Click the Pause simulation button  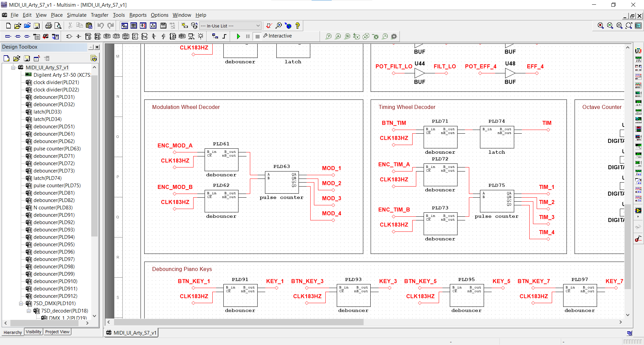point(248,36)
